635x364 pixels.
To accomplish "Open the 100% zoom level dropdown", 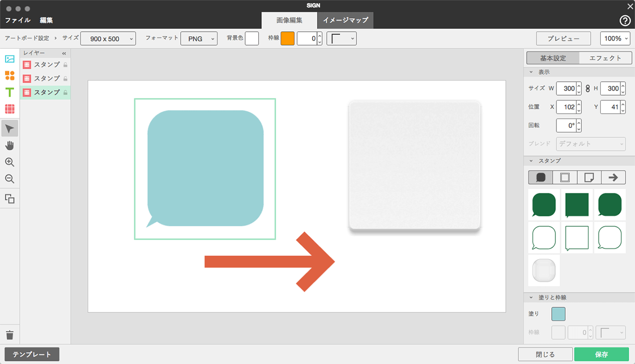I will [x=615, y=38].
